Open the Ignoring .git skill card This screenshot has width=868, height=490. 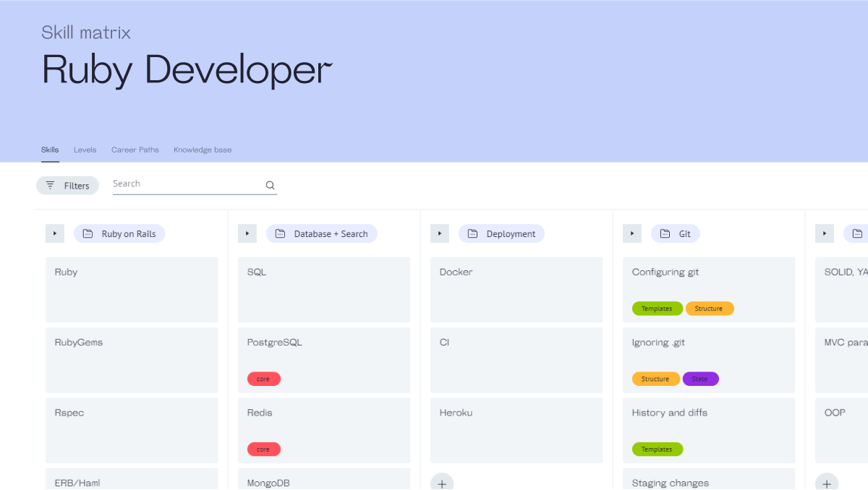(x=709, y=360)
